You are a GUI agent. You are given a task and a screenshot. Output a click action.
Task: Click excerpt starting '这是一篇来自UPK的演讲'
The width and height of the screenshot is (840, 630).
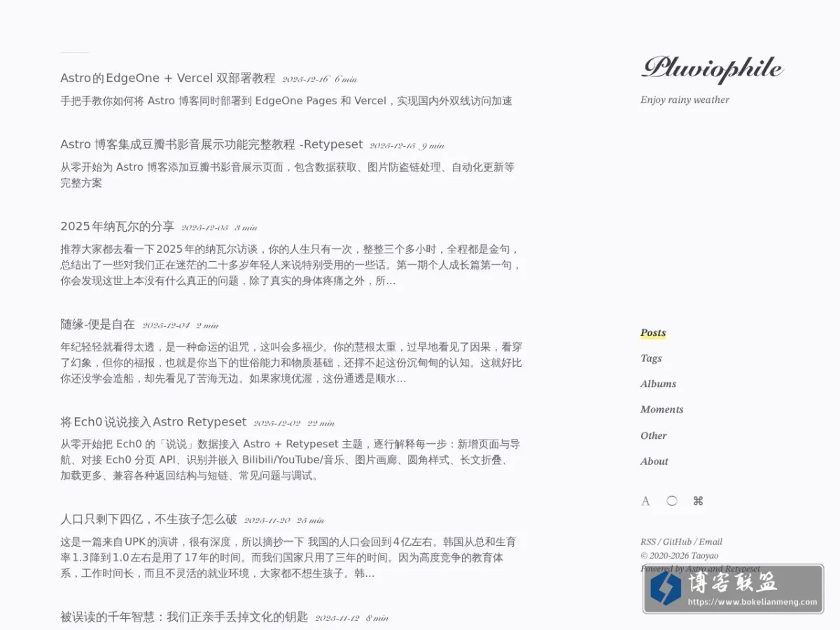[x=288, y=557]
